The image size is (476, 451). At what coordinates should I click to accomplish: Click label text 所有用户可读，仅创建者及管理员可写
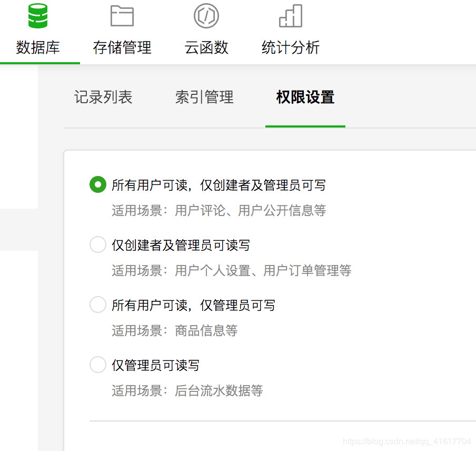pos(219,185)
